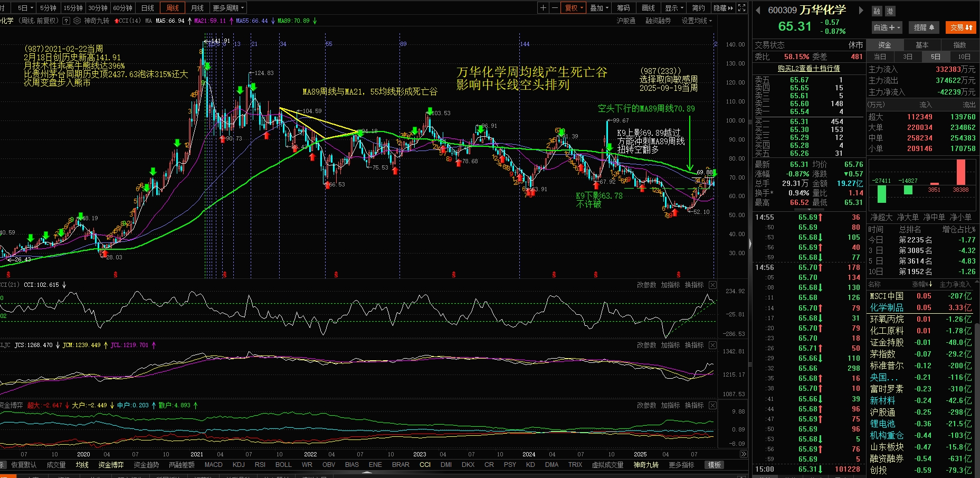The width and height of the screenshot is (980, 478).
Task: Open the 交易 trade button
Action: (961, 27)
